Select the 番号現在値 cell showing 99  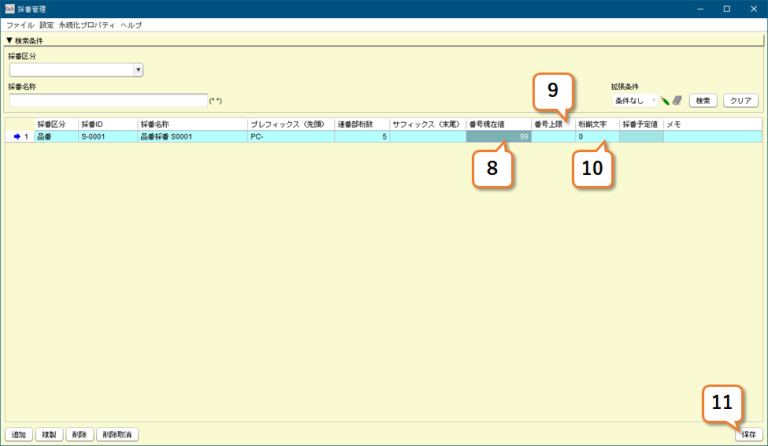click(x=498, y=137)
